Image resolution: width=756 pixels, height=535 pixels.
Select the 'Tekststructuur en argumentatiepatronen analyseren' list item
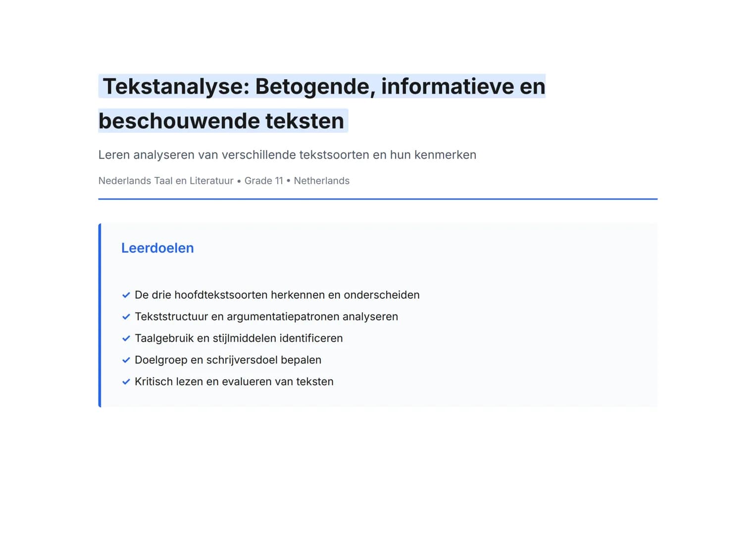pyautogui.click(x=266, y=317)
